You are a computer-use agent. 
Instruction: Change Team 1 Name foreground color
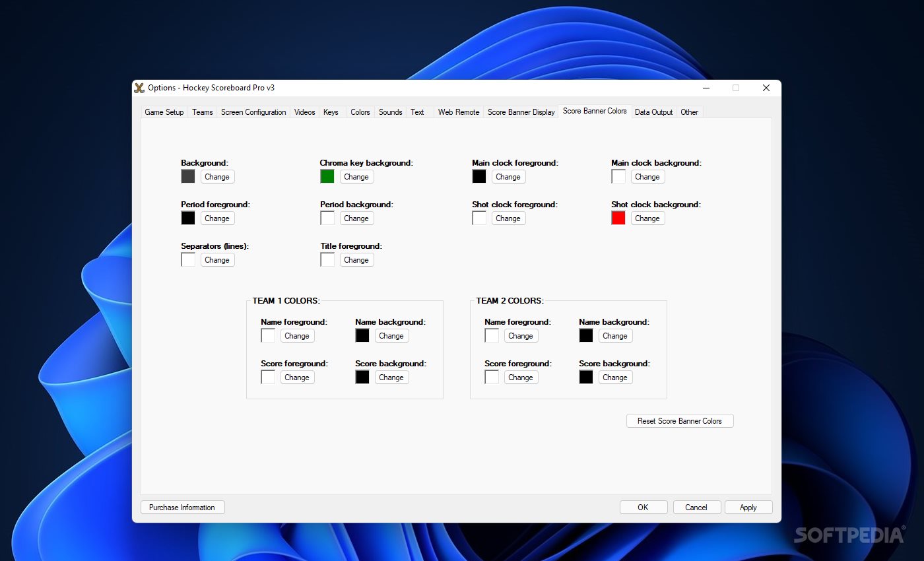pyautogui.click(x=297, y=336)
